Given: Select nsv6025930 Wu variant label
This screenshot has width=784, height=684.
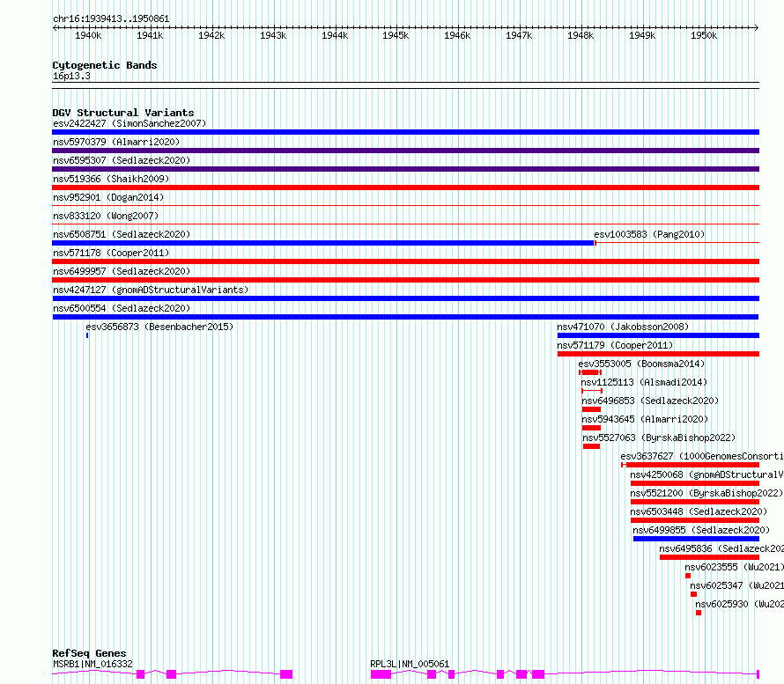Looking at the screenshot, I should tap(739, 604).
